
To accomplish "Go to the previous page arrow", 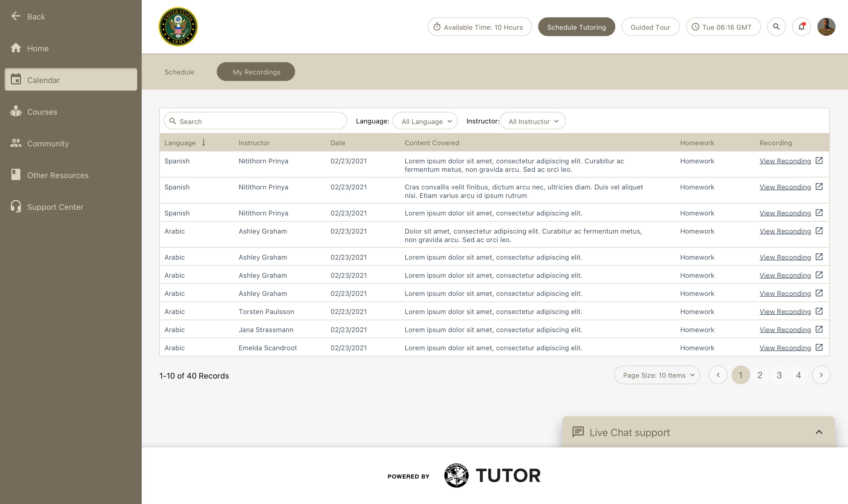I will point(718,375).
